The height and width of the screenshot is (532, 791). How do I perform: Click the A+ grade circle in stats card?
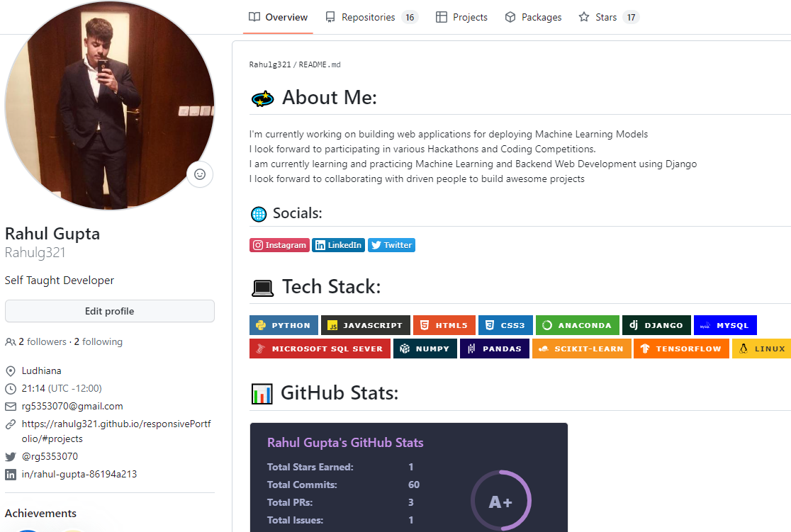pyautogui.click(x=501, y=501)
